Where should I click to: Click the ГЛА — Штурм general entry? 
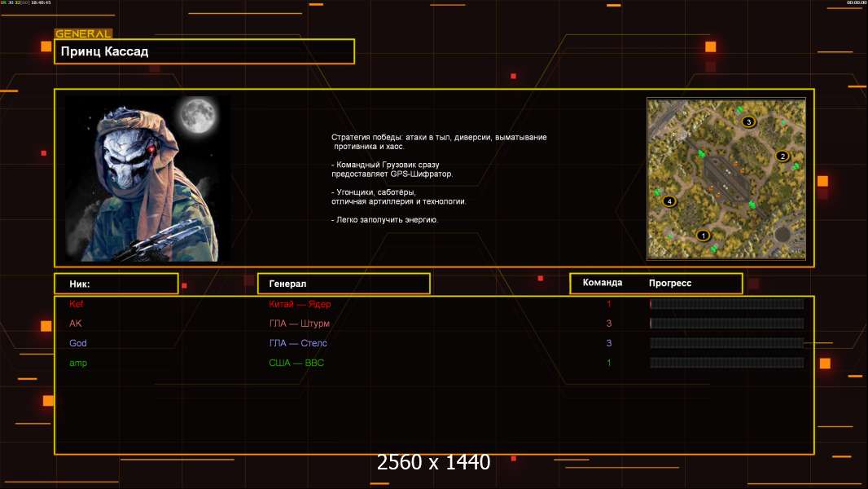coord(299,324)
